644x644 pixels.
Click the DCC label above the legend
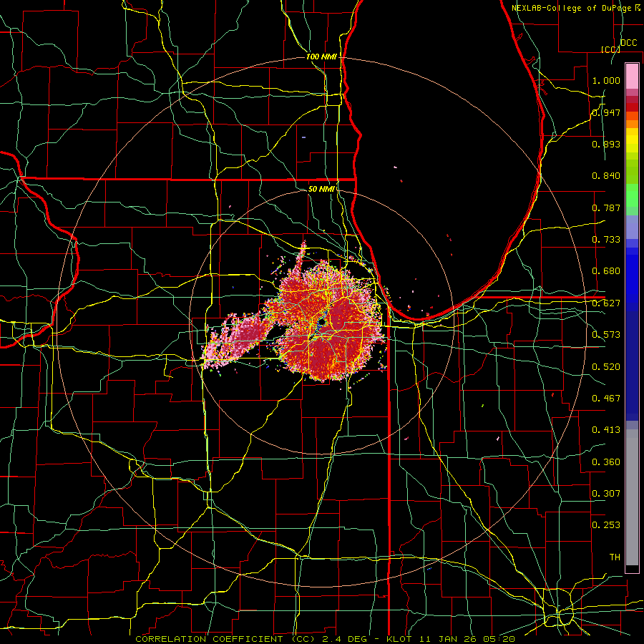(629, 43)
